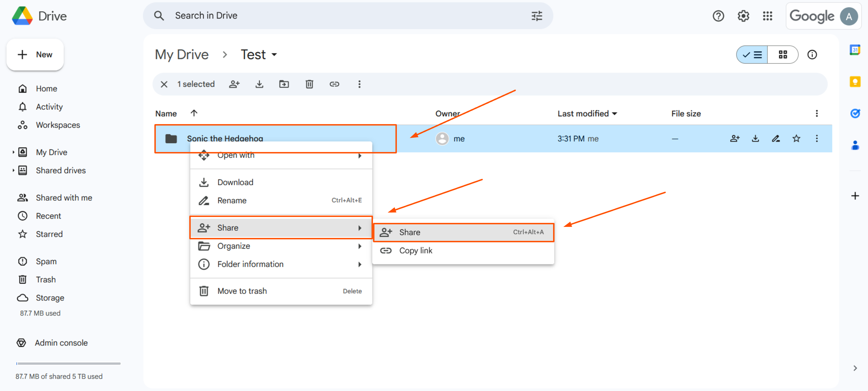
Task: Click the New button
Action: 35,54
